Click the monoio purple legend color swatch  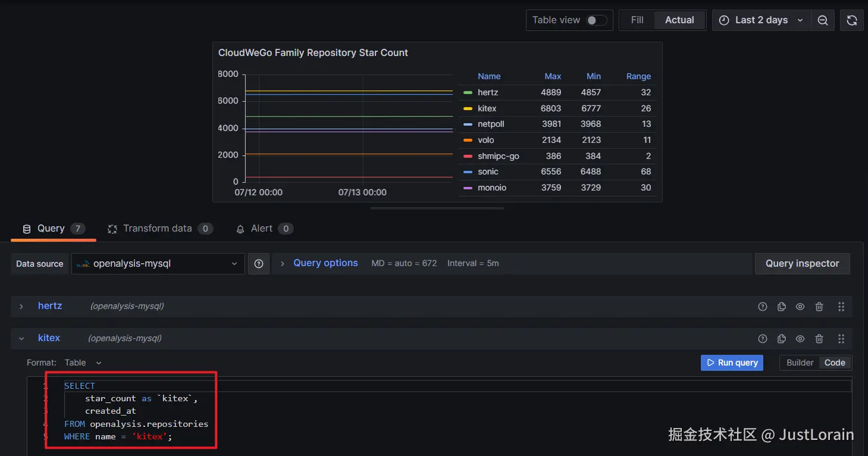468,188
